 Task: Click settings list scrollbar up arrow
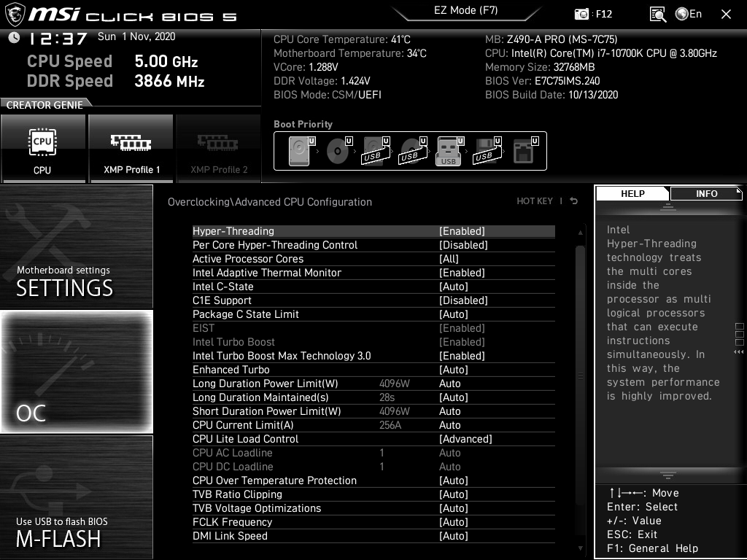[x=580, y=233]
